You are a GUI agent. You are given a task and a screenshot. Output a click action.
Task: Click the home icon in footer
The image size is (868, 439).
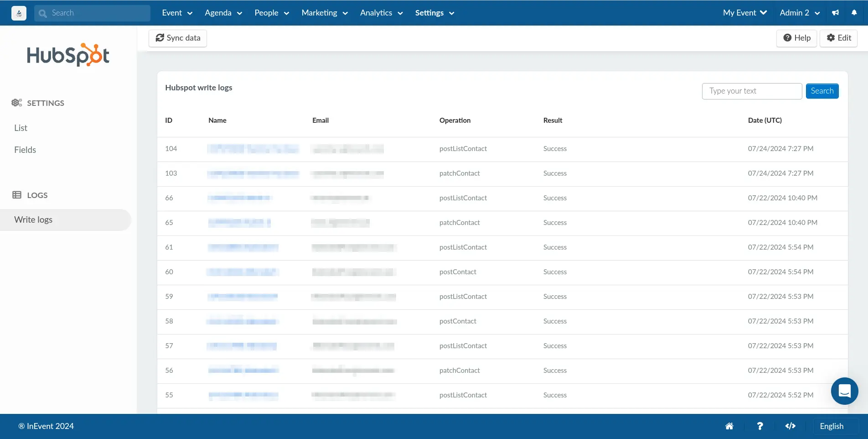(x=729, y=426)
